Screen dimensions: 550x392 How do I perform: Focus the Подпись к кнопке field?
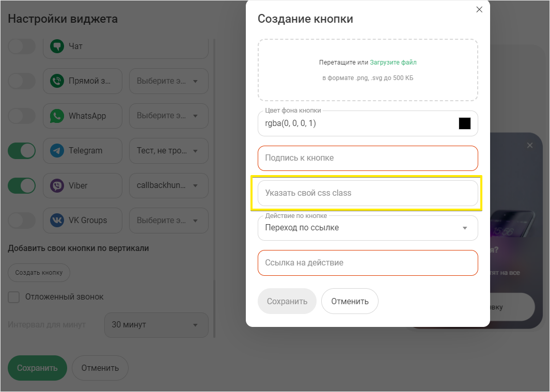tap(368, 158)
